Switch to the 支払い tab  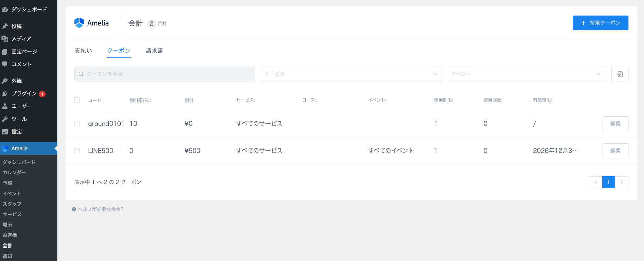[83, 51]
